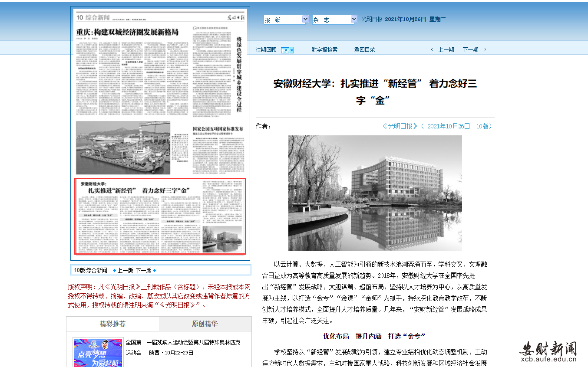Open the calendar icon beside 往期回顾

pyautogui.click(x=284, y=50)
